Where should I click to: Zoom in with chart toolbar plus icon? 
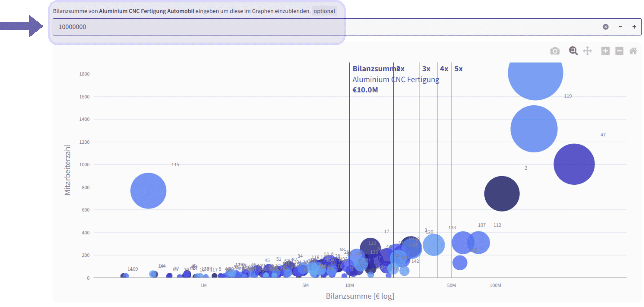pos(605,51)
